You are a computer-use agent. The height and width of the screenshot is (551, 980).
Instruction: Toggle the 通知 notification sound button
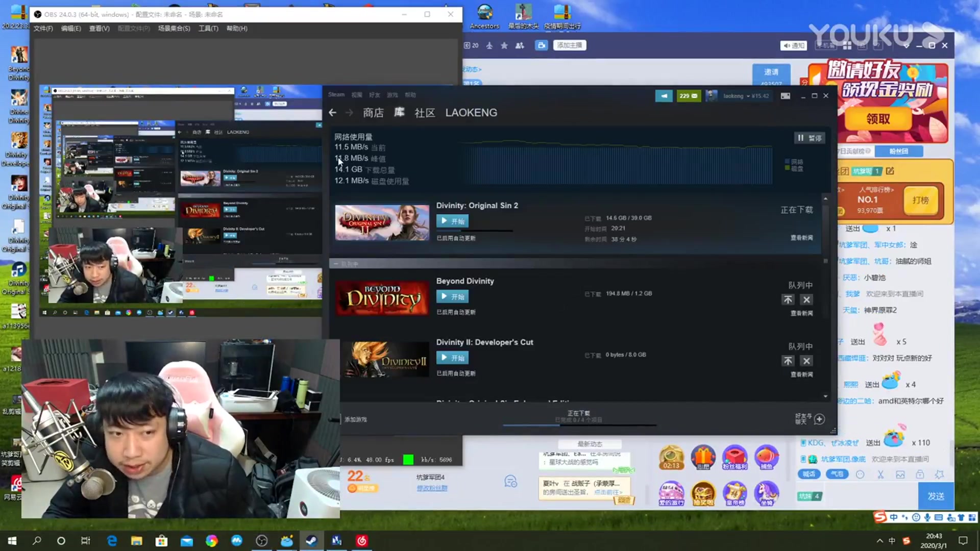794,45
